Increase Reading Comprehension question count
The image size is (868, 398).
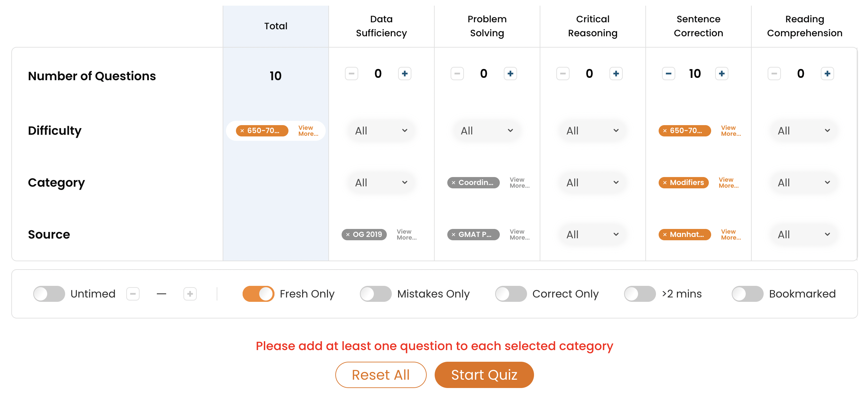point(827,74)
